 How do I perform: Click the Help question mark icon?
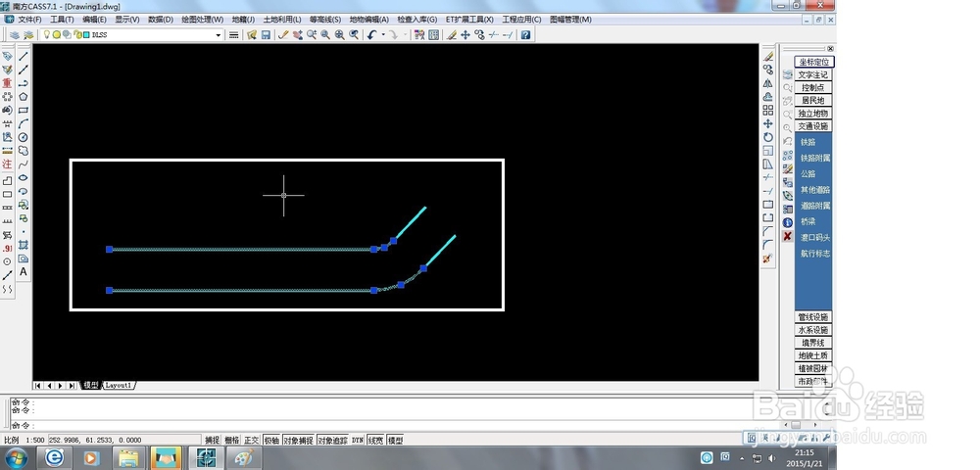coord(525,35)
